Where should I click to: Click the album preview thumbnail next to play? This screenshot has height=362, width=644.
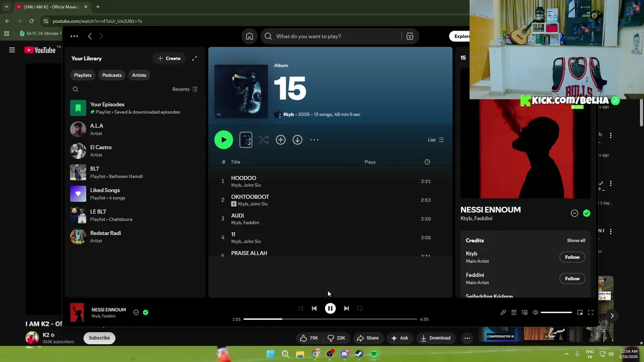pos(246,140)
